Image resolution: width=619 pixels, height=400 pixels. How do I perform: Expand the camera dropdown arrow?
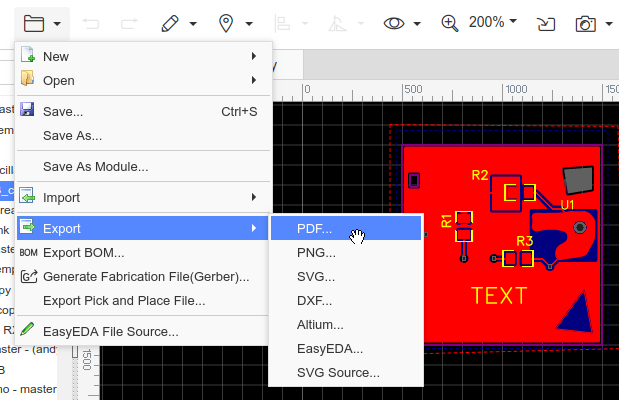pos(608,24)
